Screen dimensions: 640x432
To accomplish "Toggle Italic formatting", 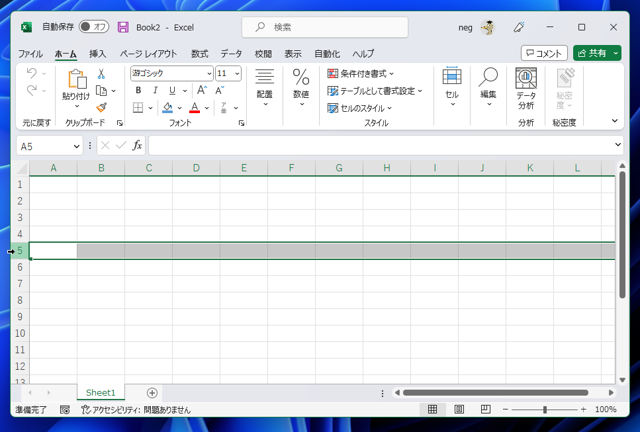I will point(155,90).
